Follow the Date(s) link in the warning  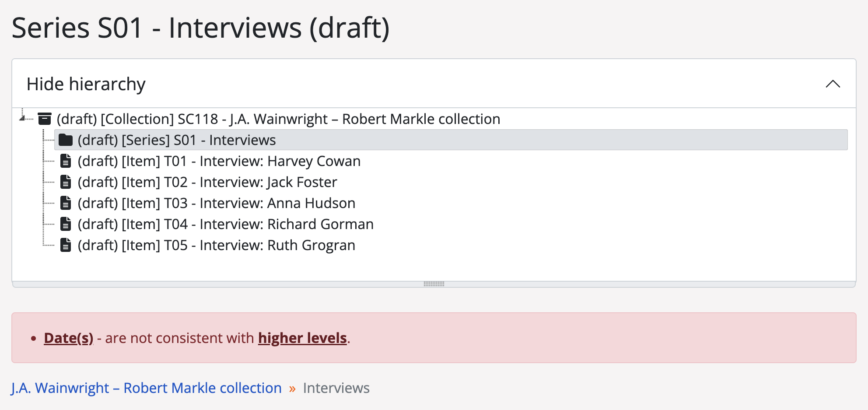[69, 338]
